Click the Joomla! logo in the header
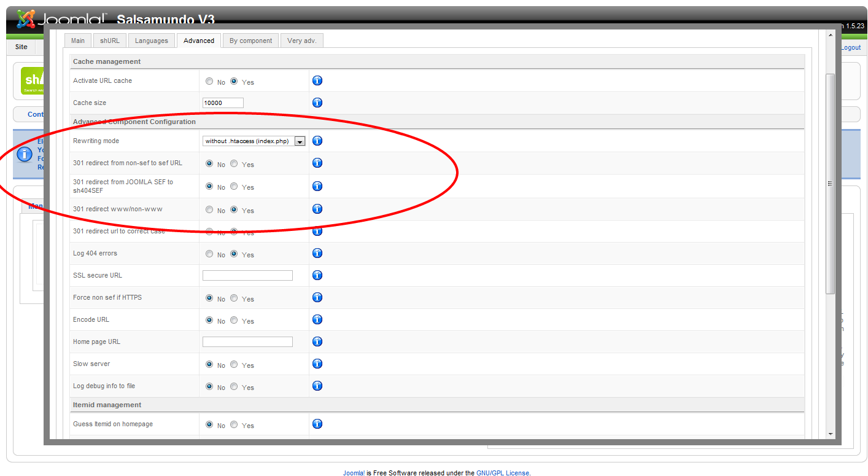 (61, 19)
